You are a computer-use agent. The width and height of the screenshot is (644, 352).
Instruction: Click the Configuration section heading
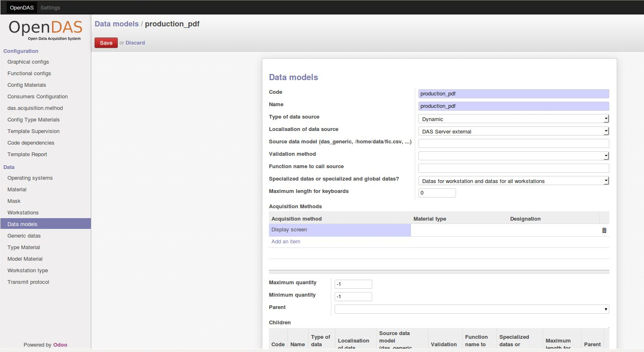21,51
